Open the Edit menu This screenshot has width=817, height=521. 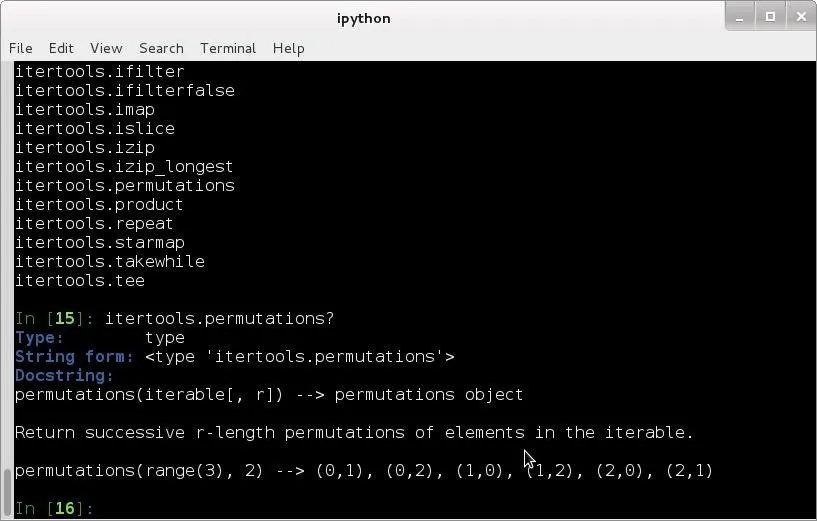tap(61, 48)
